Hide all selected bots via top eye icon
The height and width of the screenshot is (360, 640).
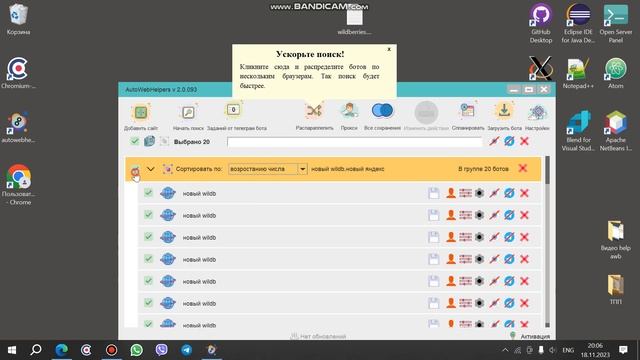[509, 141]
